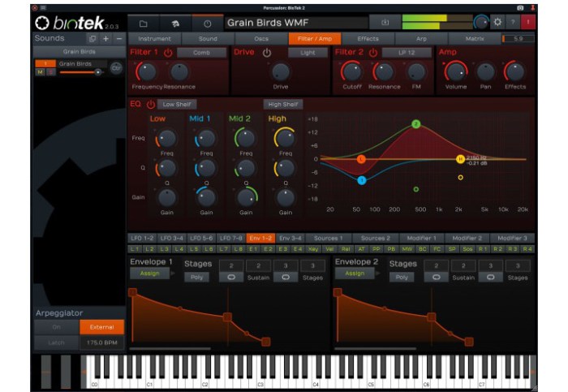Toggle Filter 1 power button
568x392 pixels.
tap(168, 53)
